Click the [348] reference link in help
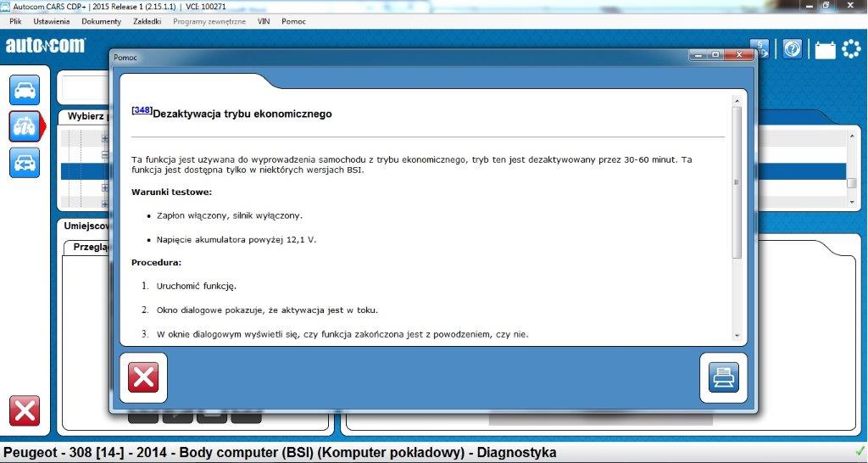Viewport: 868px width, 463px height. point(142,110)
